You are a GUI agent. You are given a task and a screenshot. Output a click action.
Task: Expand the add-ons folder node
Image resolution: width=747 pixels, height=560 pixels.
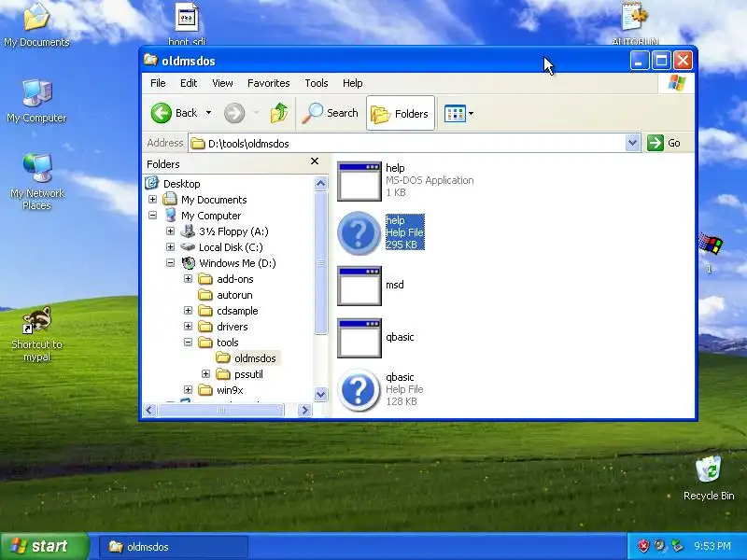click(189, 278)
